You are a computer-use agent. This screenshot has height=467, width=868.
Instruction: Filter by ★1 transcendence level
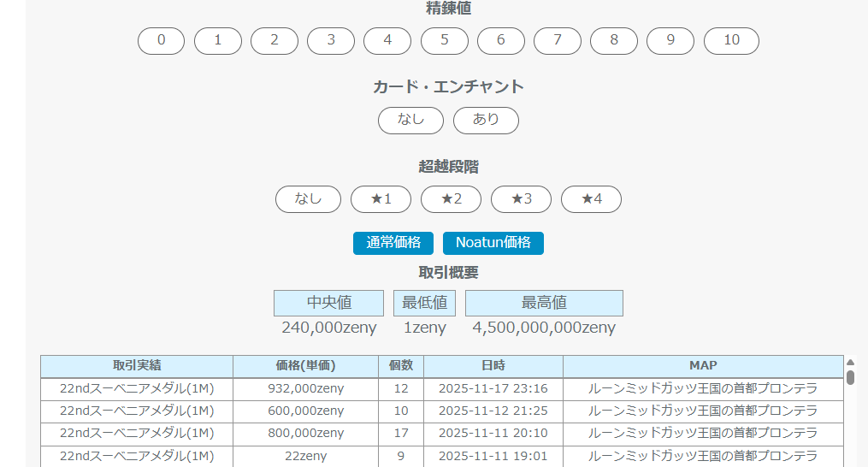381,199
